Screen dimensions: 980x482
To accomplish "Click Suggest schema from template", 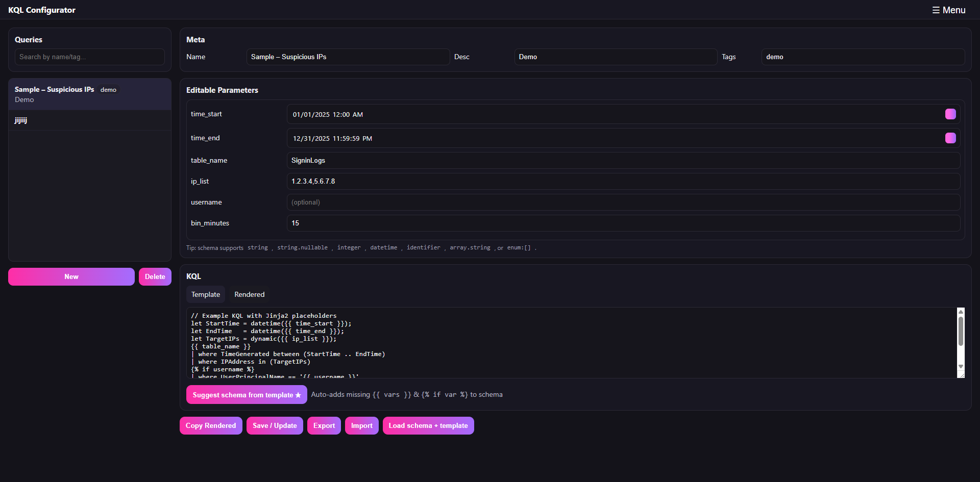I will pos(246,394).
